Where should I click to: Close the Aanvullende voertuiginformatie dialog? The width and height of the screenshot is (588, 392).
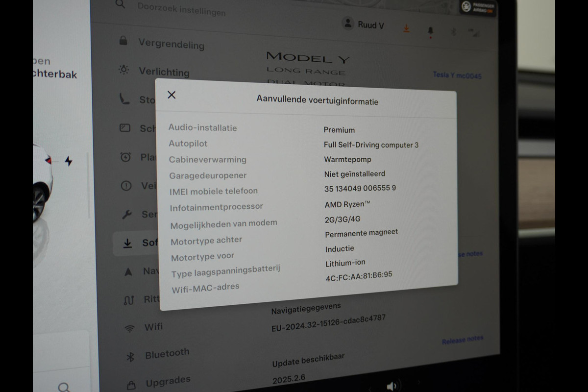[x=171, y=95]
